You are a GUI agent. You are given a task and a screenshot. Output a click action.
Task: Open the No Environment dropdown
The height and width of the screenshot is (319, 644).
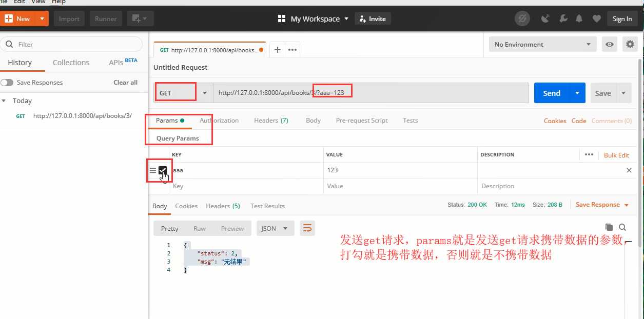pyautogui.click(x=542, y=45)
